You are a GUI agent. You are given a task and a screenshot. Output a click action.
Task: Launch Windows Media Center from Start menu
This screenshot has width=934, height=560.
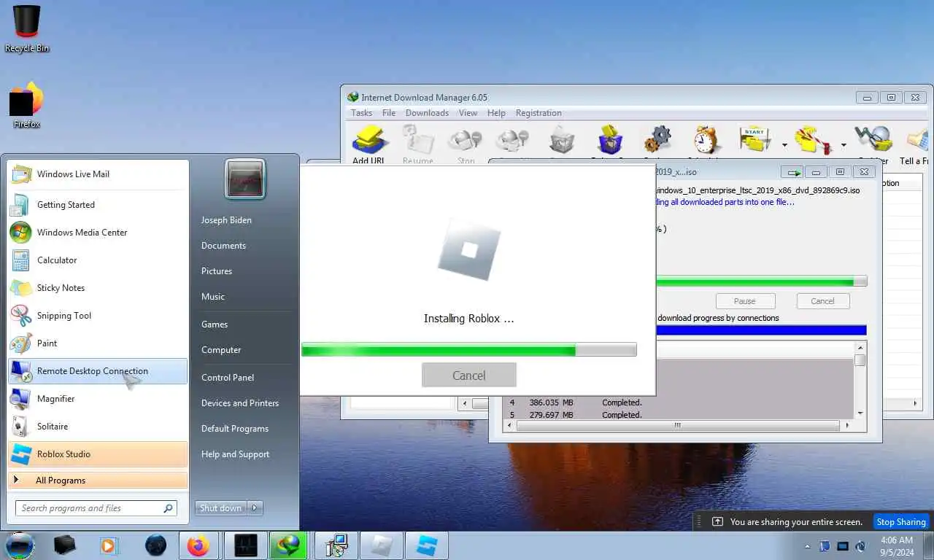pyautogui.click(x=97, y=233)
